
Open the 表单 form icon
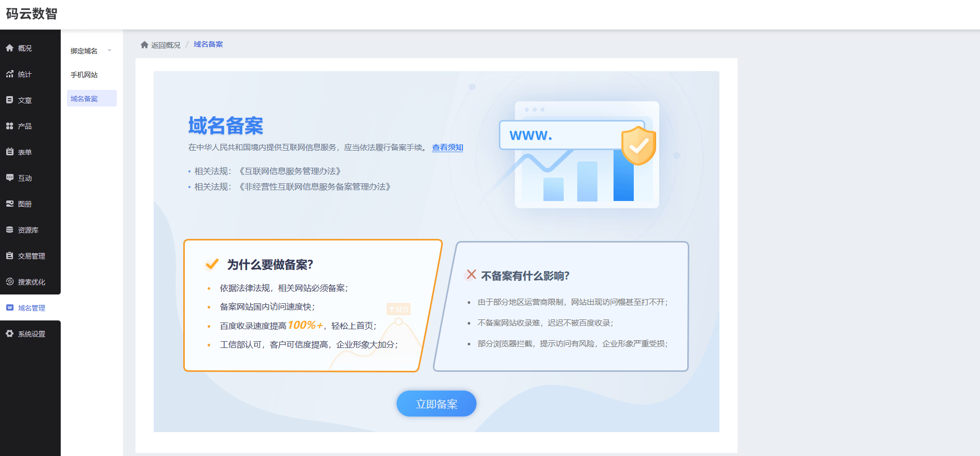point(9,152)
